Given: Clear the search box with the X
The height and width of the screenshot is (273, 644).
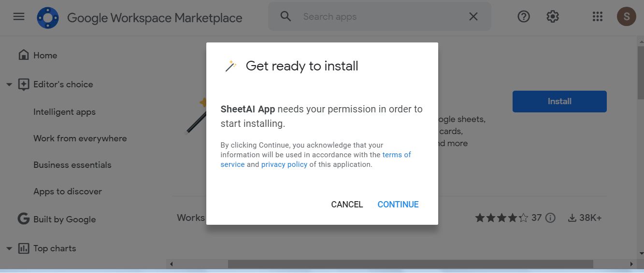Looking at the screenshot, I should (x=473, y=16).
